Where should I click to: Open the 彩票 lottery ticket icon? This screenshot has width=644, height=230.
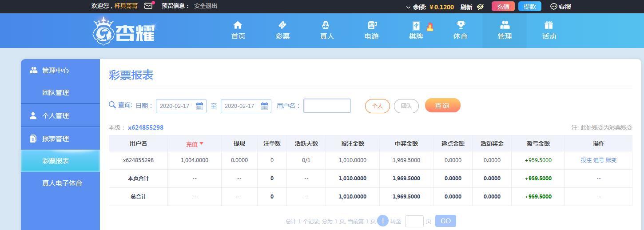coord(282,25)
